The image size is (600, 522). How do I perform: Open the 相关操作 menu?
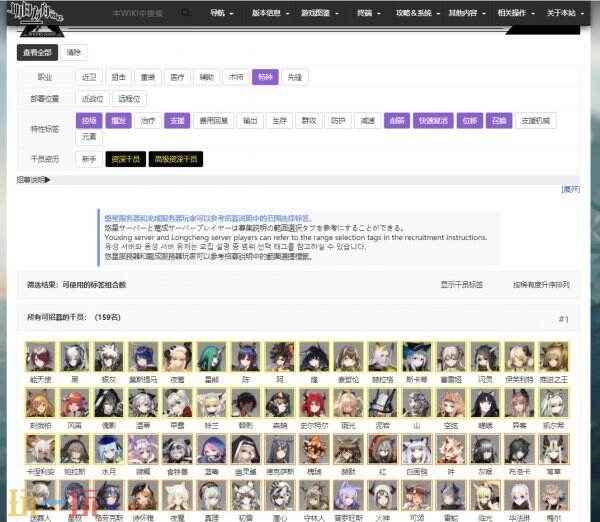tap(516, 13)
